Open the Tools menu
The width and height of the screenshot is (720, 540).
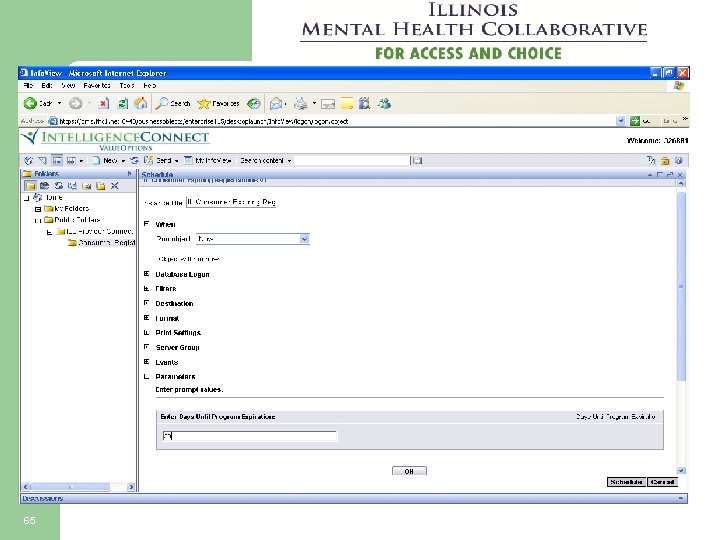pos(127,85)
